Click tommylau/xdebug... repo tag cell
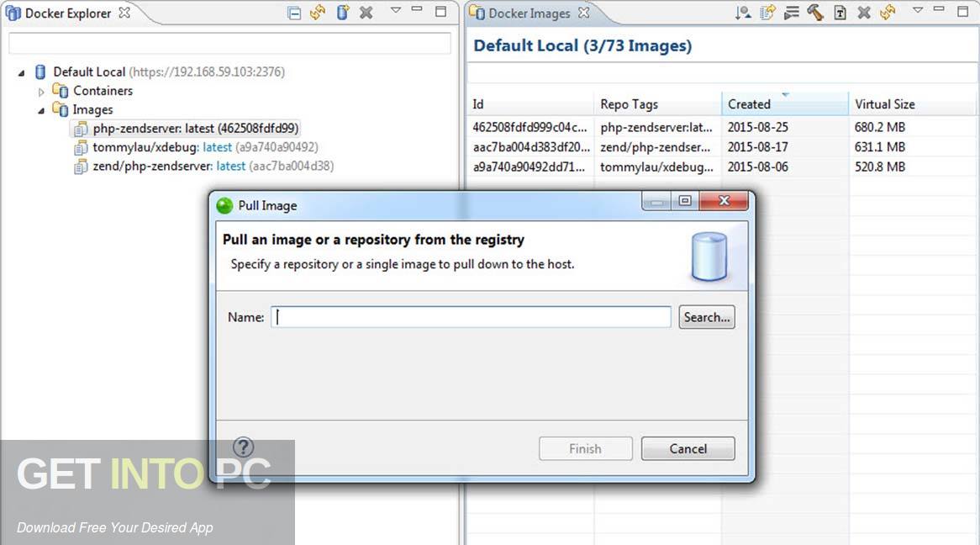This screenshot has height=545, width=980. [x=657, y=167]
